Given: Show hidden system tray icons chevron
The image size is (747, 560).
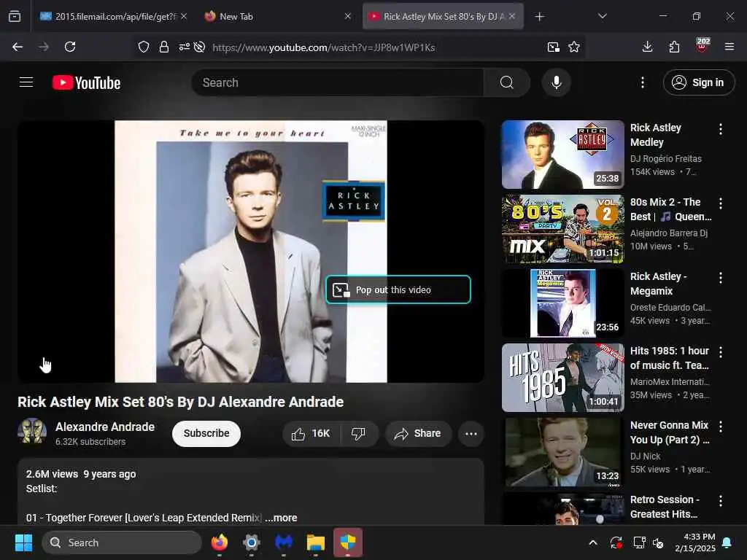Looking at the screenshot, I should pos(593,542).
